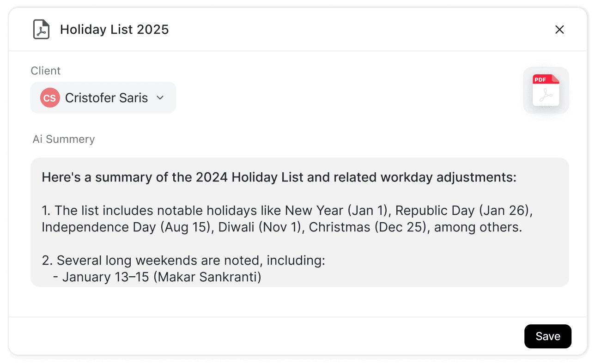Click the CS client avatar
The height and width of the screenshot is (364, 595).
50,98
